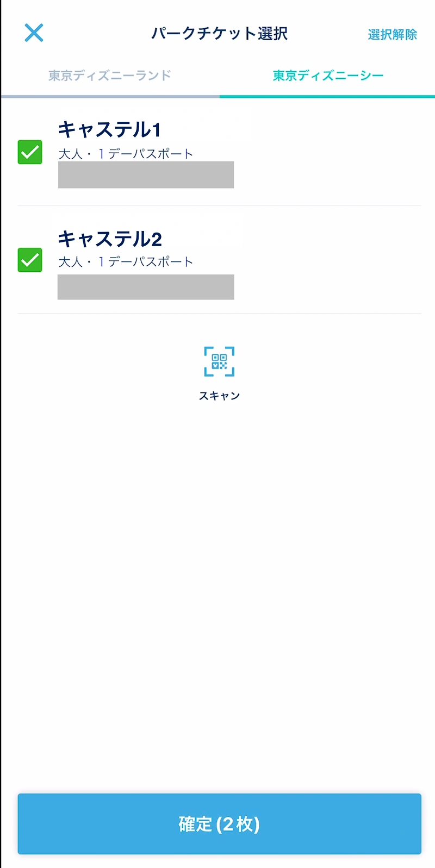
Task: Click gray indicator bar under 東京ディズニーランド
Action: 110,96
